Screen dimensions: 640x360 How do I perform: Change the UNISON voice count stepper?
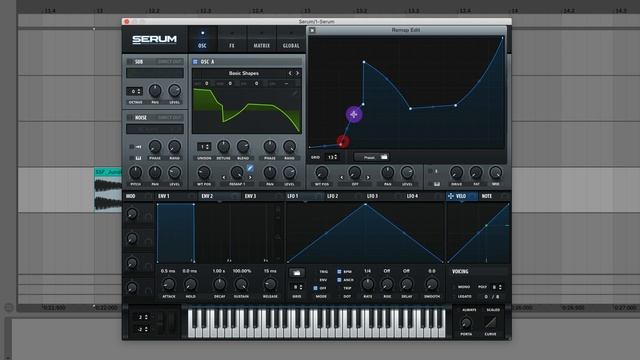204,147
